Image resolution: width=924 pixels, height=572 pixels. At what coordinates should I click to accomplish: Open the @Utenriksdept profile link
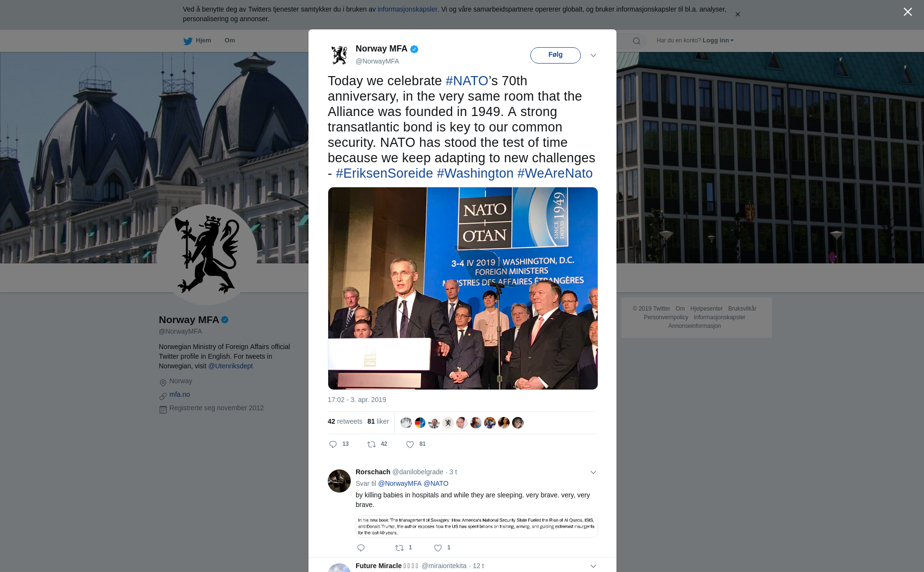231,366
